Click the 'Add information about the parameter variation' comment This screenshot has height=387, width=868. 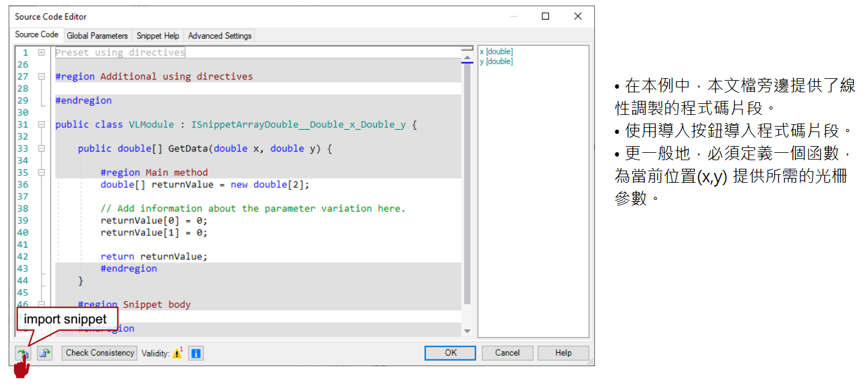tap(253, 208)
